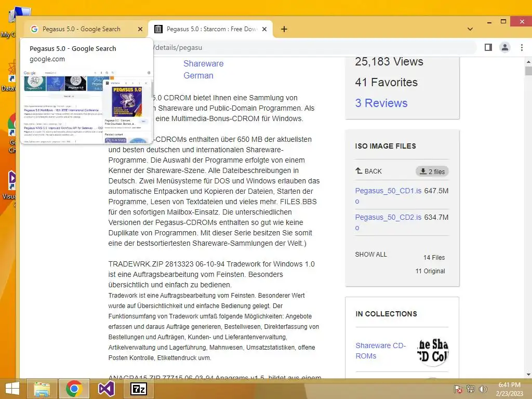The image size is (532, 399).
Task: Click the 11 Original count text
Action: (430, 271)
